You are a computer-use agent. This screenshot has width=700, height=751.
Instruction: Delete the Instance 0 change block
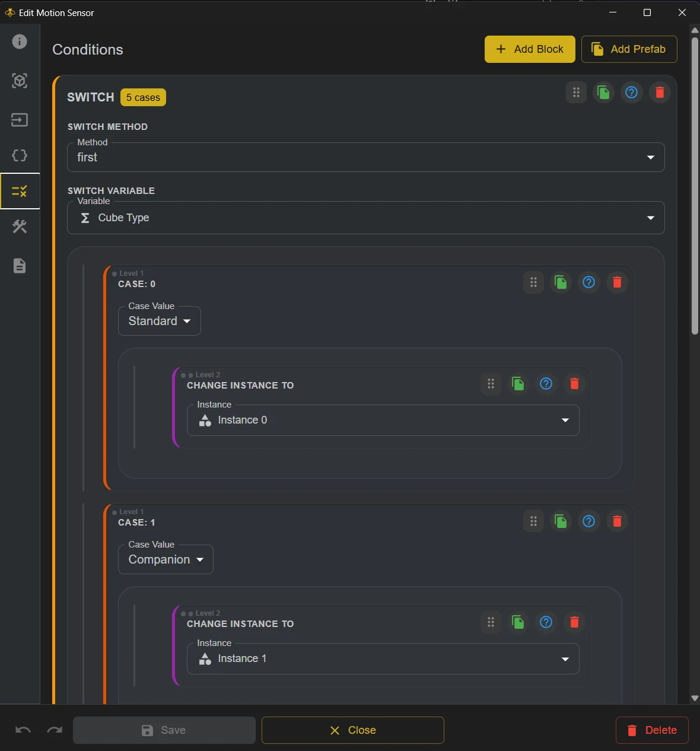pos(574,384)
